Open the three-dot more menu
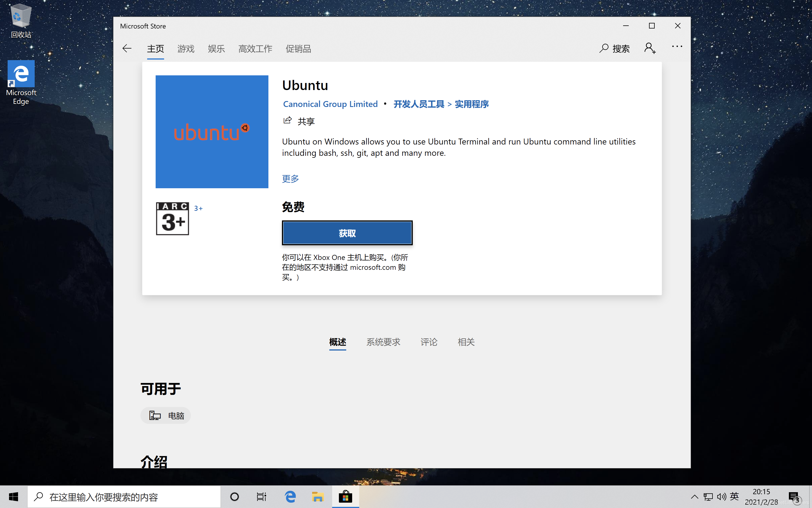Viewport: 812px width, 508px height. pos(677,47)
